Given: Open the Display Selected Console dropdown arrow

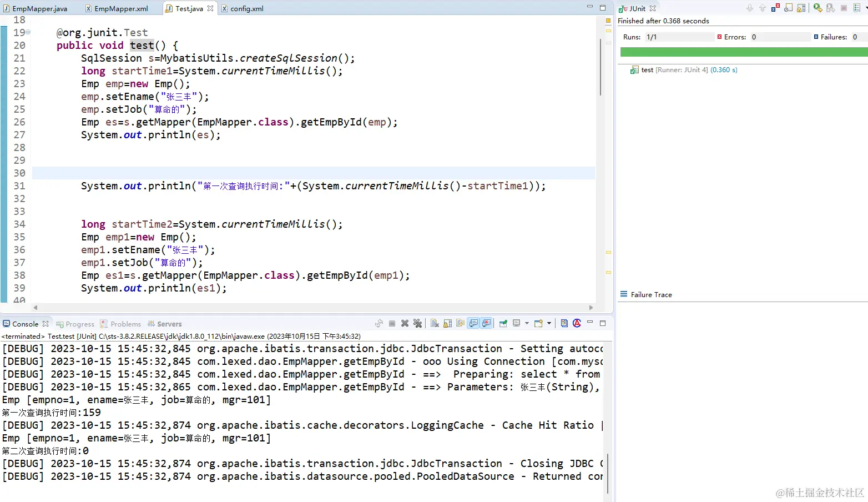Looking at the screenshot, I should click(527, 323).
